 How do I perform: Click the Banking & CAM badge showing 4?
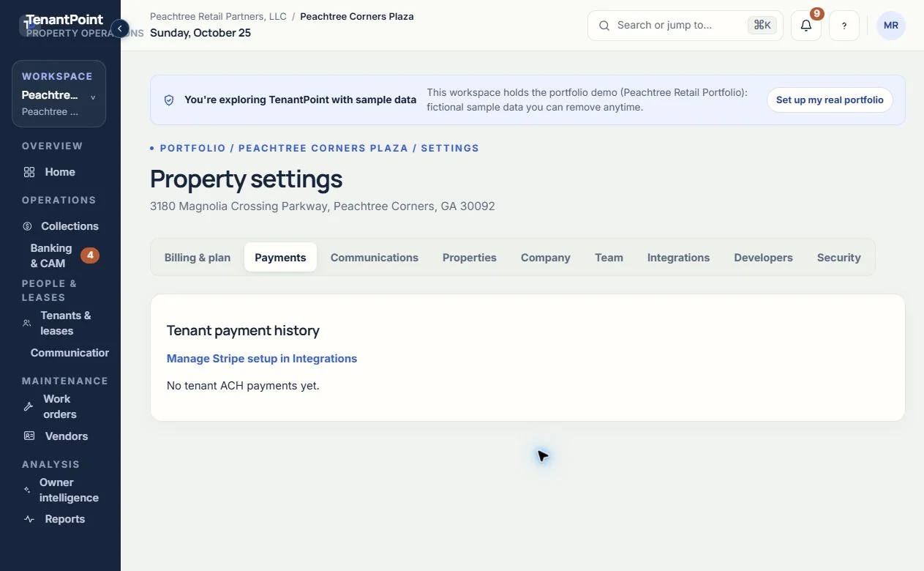tap(90, 255)
